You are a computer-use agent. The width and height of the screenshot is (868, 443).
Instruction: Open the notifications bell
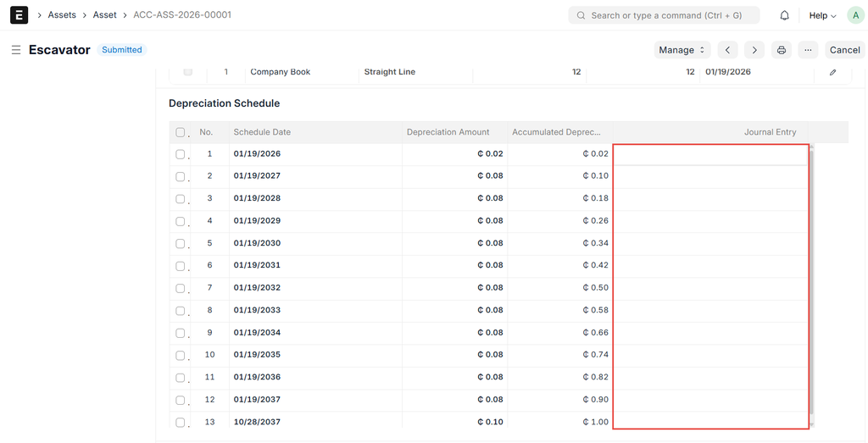tap(784, 15)
